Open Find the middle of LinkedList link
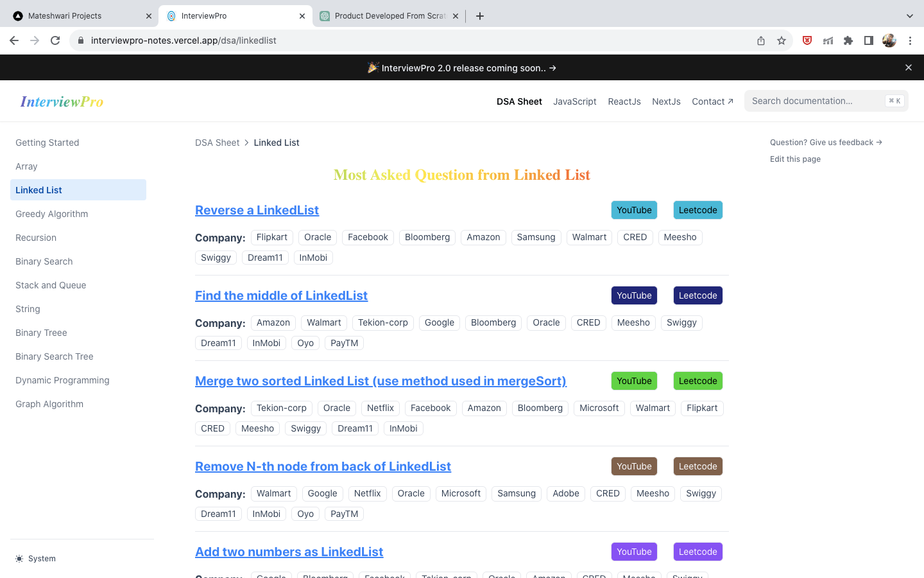The width and height of the screenshot is (924, 578). 281,295
